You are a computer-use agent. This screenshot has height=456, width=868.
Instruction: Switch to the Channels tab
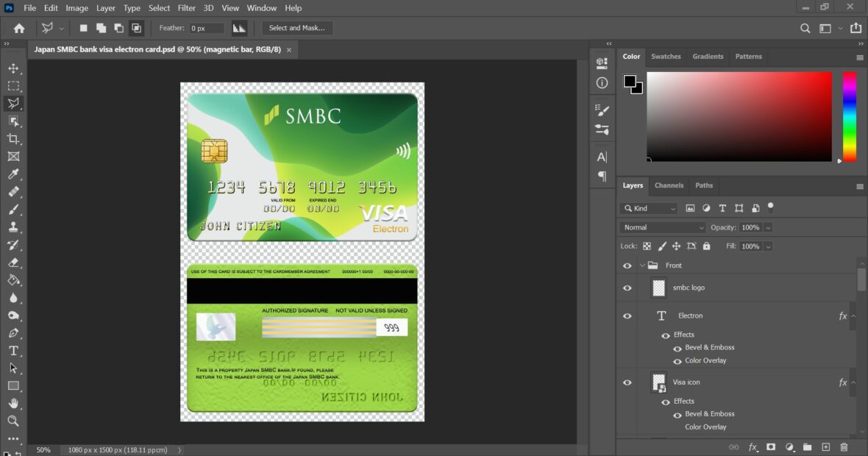(x=669, y=185)
